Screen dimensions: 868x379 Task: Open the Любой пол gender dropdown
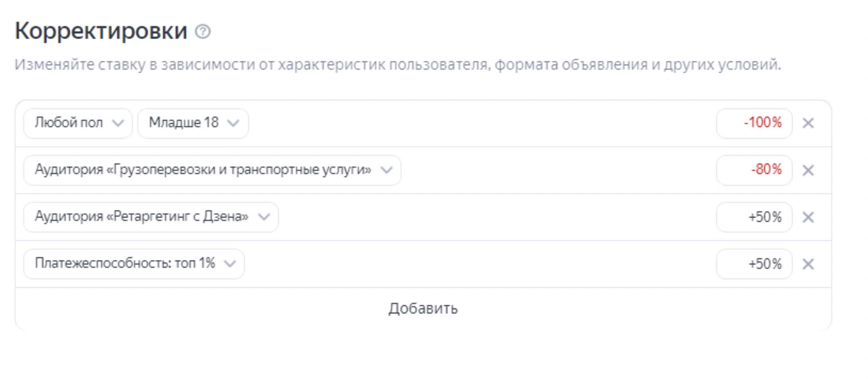coord(78,123)
